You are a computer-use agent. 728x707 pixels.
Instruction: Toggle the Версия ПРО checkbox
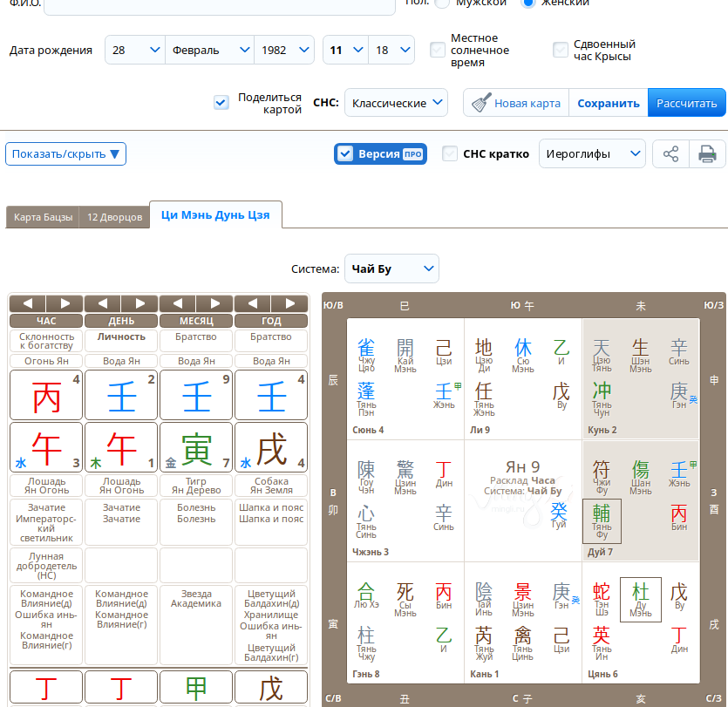345,153
